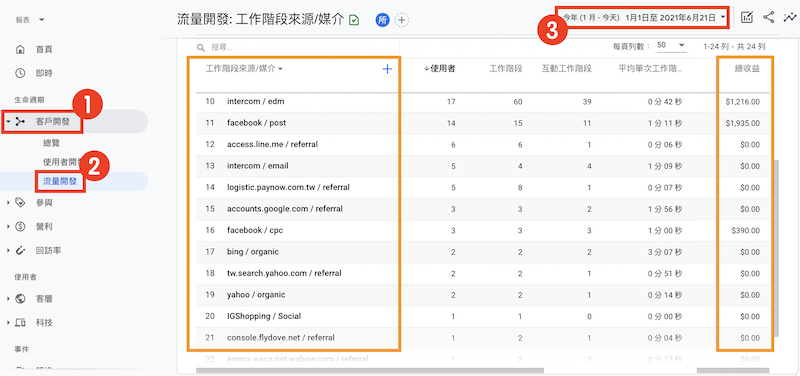Click the $1,935.00 revenue value
800x376 pixels.
pyautogui.click(x=742, y=123)
